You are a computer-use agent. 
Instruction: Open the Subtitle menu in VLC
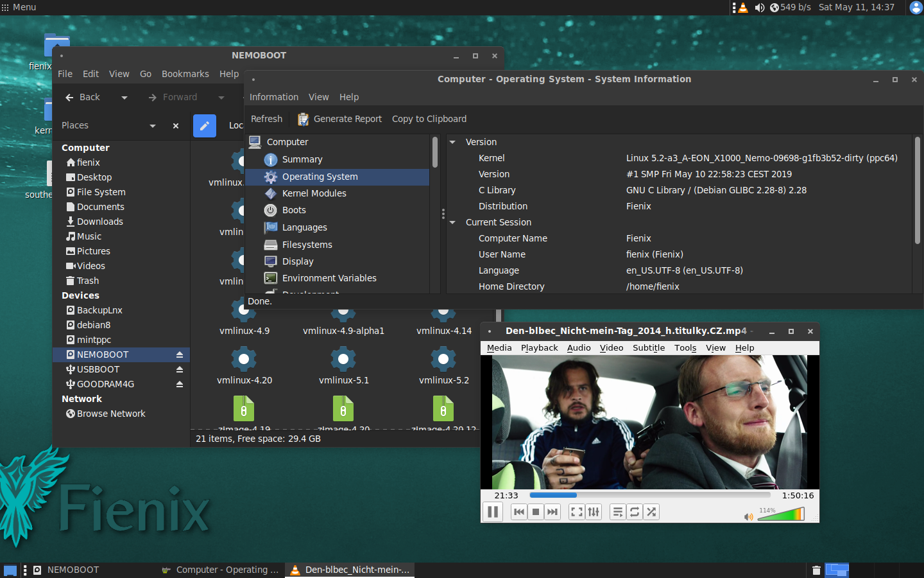click(x=648, y=348)
